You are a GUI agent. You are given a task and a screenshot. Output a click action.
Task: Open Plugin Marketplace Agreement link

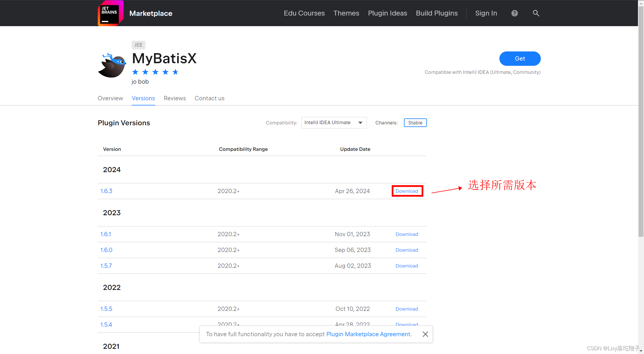(x=368, y=334)
